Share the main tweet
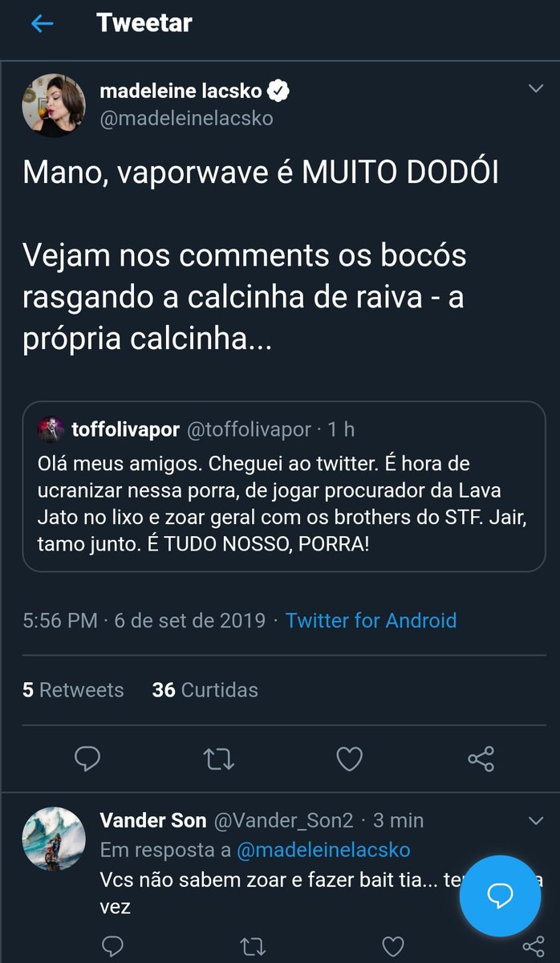The width and height of the screenshot is (560, 963). pyautogui.click(x=480, y=758)
